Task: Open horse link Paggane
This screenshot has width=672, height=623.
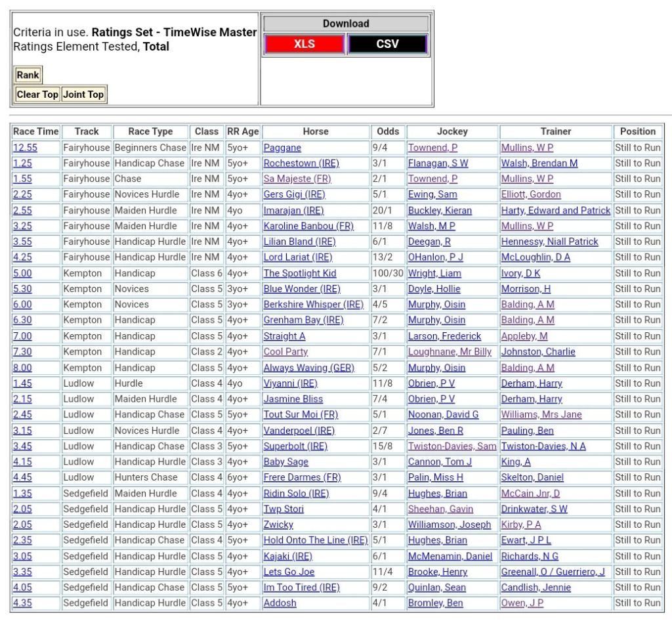Action: 282,148
